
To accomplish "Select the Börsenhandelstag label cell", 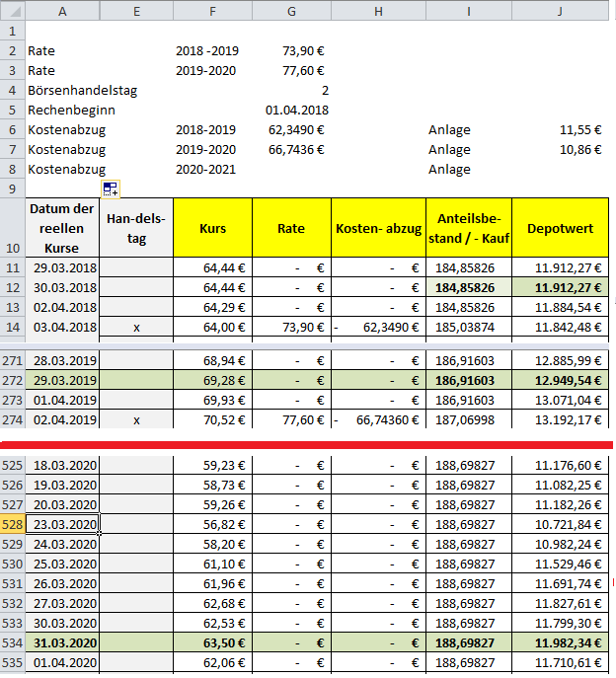I will (83, 91).
